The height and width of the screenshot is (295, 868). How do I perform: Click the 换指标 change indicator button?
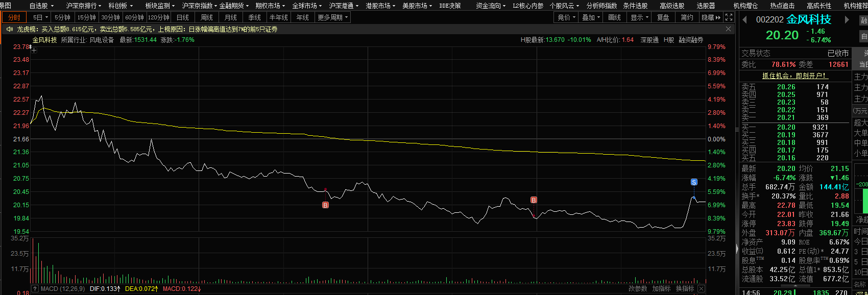[x=685, y=289]
